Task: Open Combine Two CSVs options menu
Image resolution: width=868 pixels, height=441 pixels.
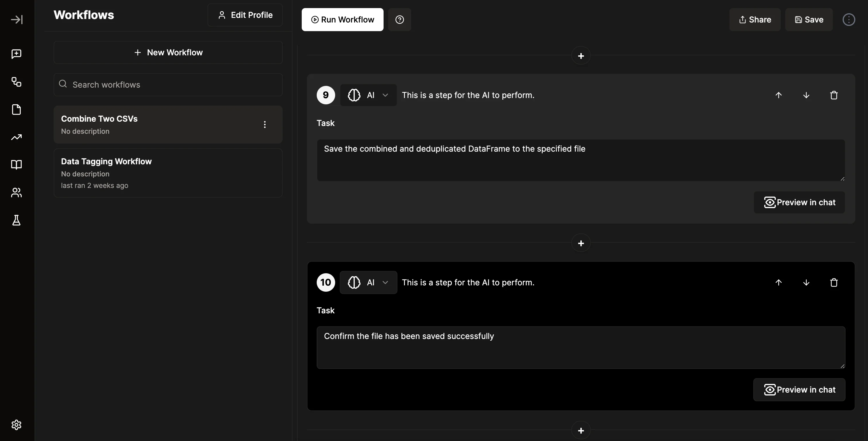Action: tap(265, 125)
